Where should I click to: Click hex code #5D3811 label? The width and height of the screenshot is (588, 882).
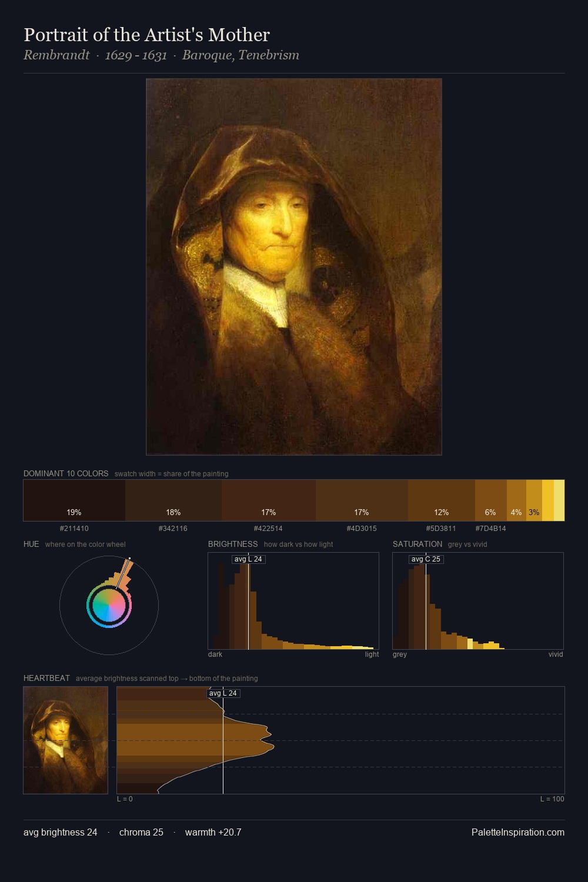(x=441, y=529)
